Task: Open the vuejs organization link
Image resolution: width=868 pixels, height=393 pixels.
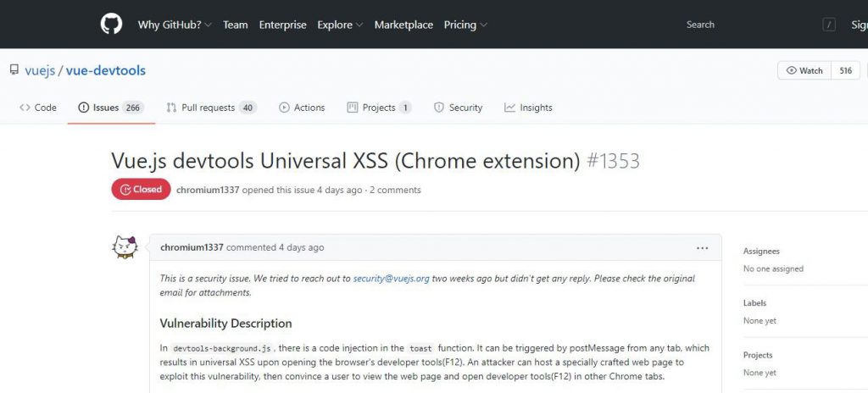Action: (40, 71)
